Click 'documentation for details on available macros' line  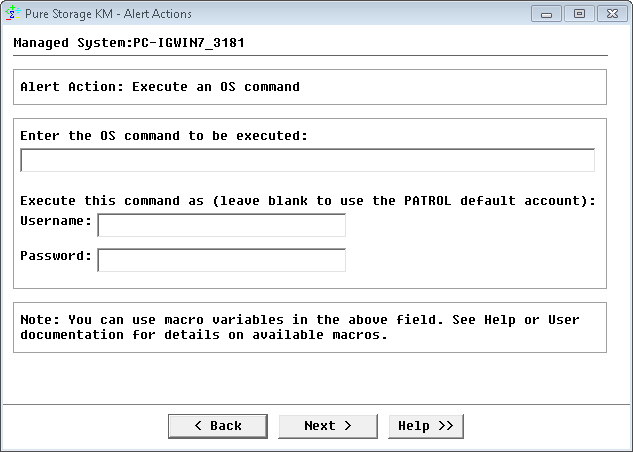coord(203,335)
